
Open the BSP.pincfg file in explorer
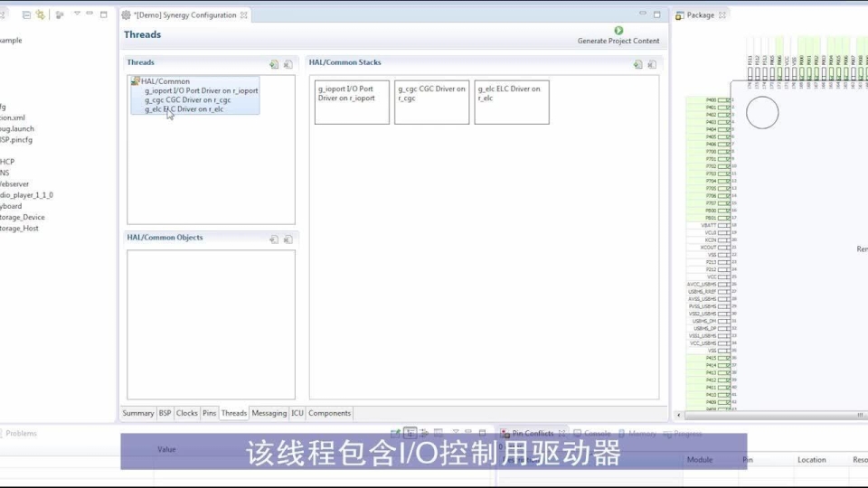click(16, 140)
